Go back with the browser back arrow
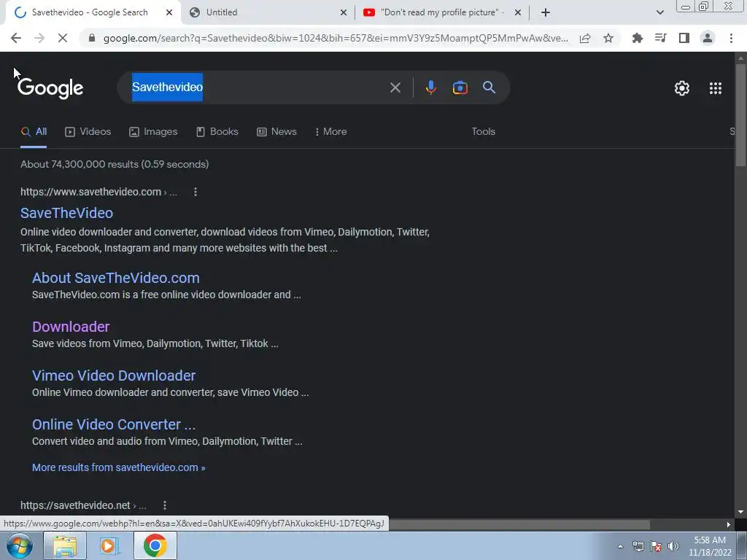Image resolution: width=747 pixels, height=560 pixels. [16, 38]
